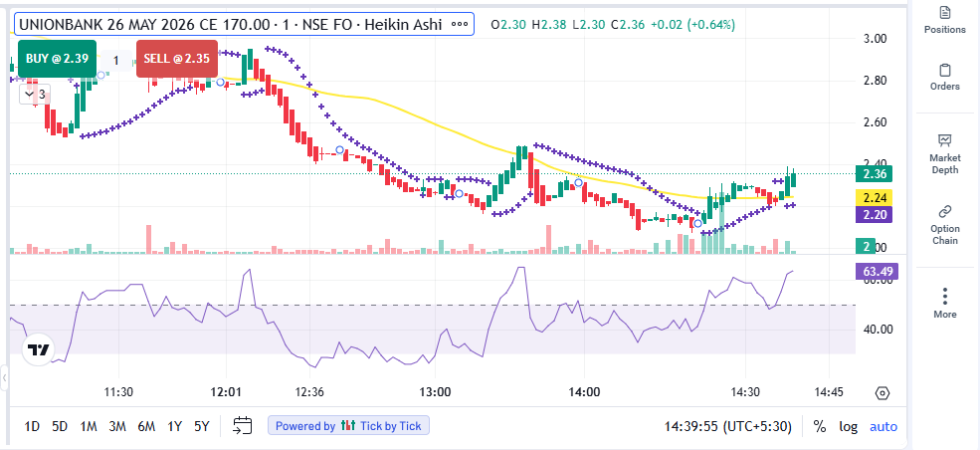Click SELL @ 2.35 button
Image resolution: width=980 pixels, height=450 pixels.
(177, 58)
